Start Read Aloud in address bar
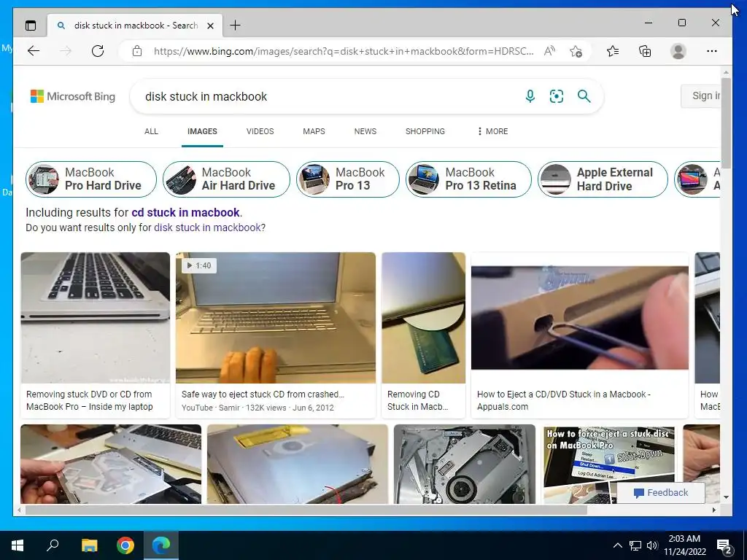This screenshot has width=747, height=560. pos(549,51)
